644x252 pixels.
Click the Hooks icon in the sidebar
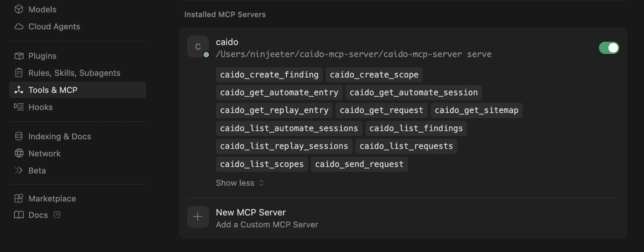[x=19, y=107]
